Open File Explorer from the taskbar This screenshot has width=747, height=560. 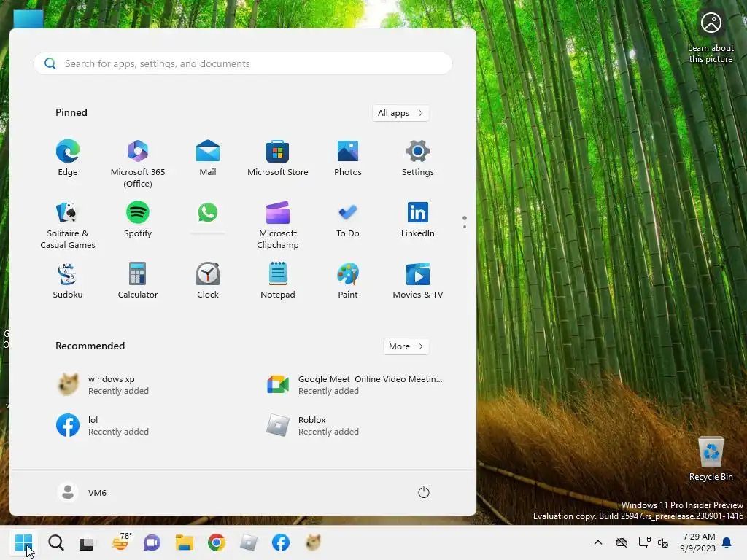pyautogui.click(x=184, y=542)
